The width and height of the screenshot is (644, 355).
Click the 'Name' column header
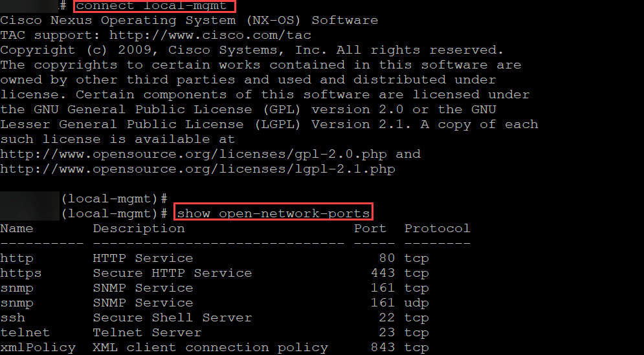pyautogui.click(x=17, y=228)
